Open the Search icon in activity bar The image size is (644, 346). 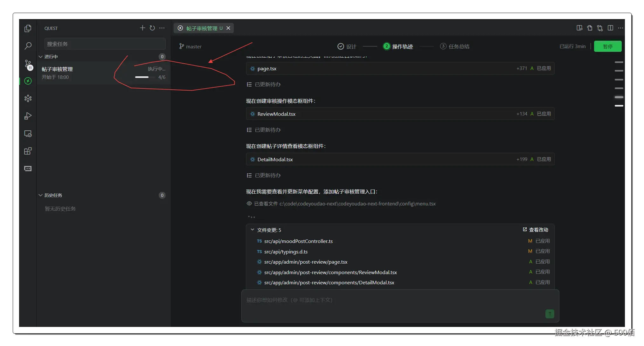(28, 46)
